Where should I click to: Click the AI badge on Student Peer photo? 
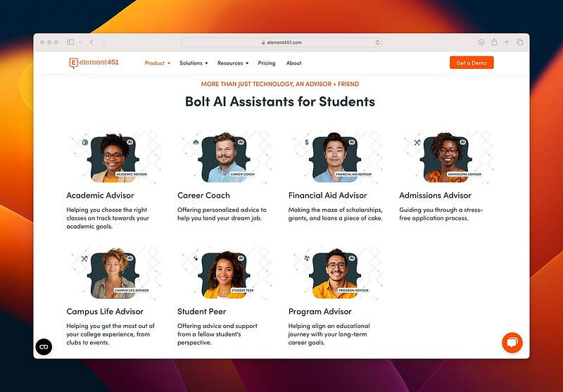click(x=241, y=258)
